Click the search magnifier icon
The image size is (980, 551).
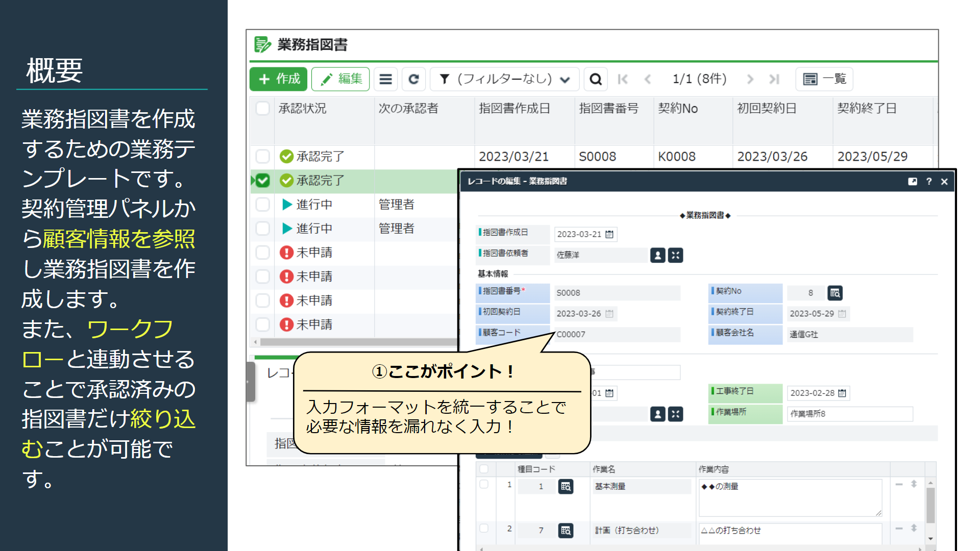pyautogui.click(x=595, y=79)
